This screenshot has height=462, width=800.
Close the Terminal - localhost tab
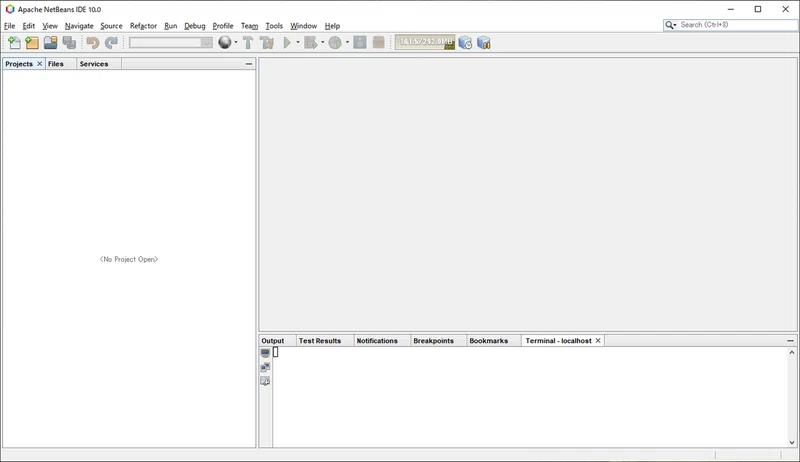point(598,341)
